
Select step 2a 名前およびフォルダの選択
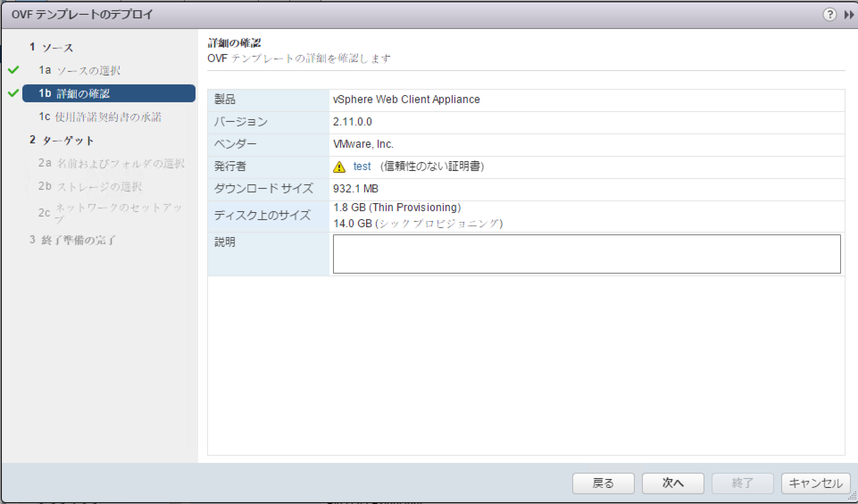click(112, 163)
